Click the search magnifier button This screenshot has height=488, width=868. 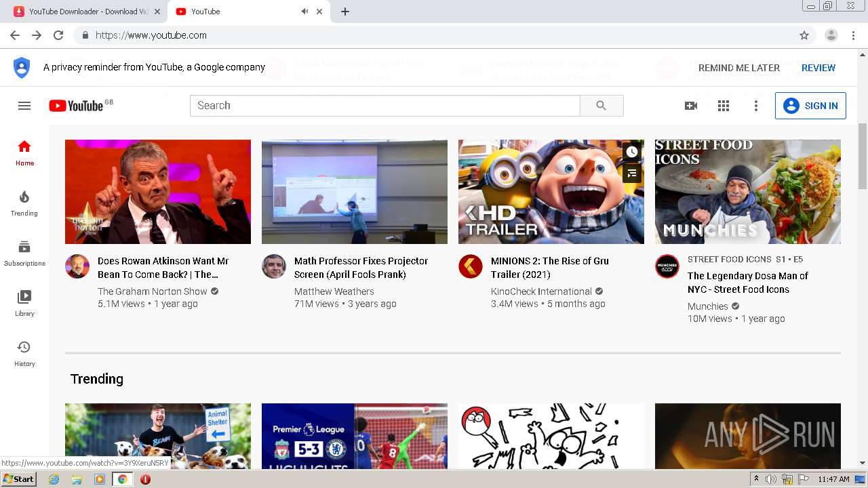coord(601,106)
